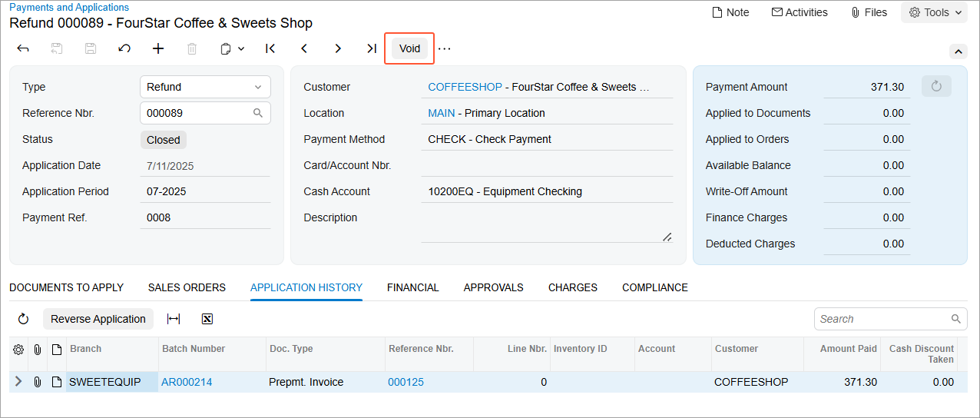Click the Undo icon in toolbar
The image size is (980, 418).
(x=124, y=48)
